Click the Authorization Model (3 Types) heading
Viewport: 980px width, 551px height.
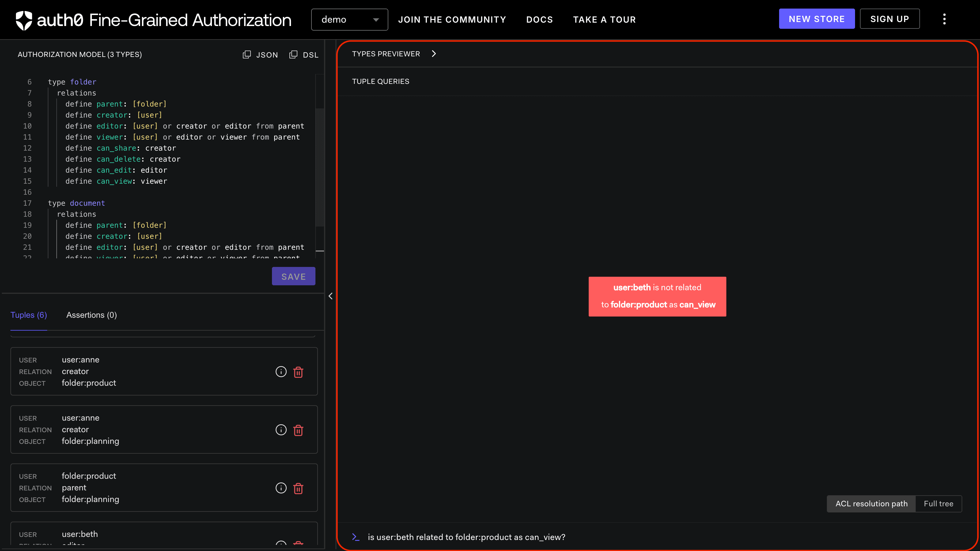pos(80,54)
